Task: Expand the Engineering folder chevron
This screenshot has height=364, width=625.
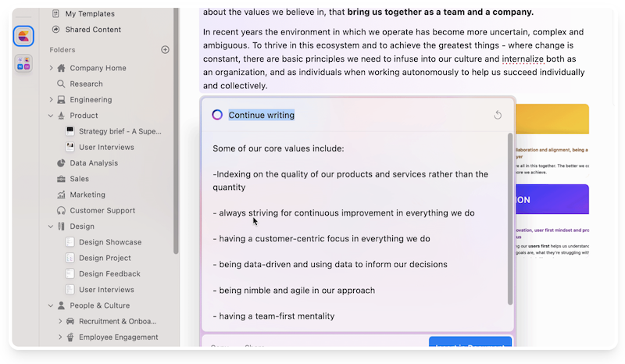Action: (52, 100)
